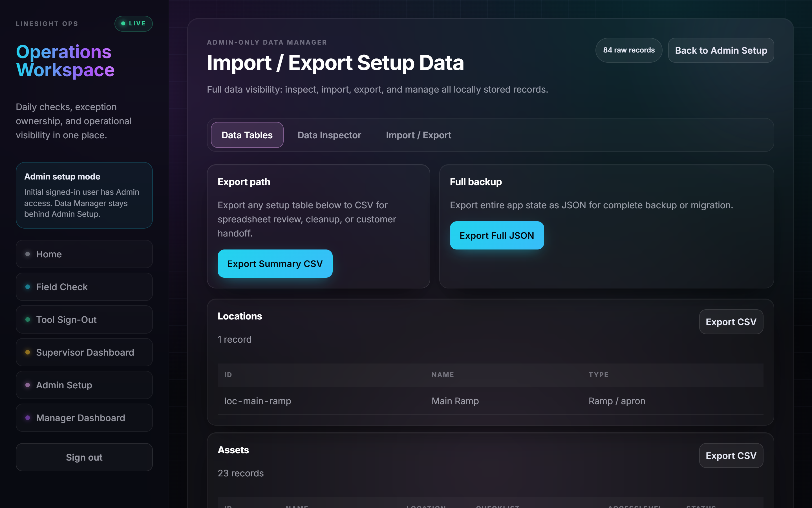Export the summary as CSV
This screenshot has width=812, height=508.
pyautogui.click(x=275, y=264)
